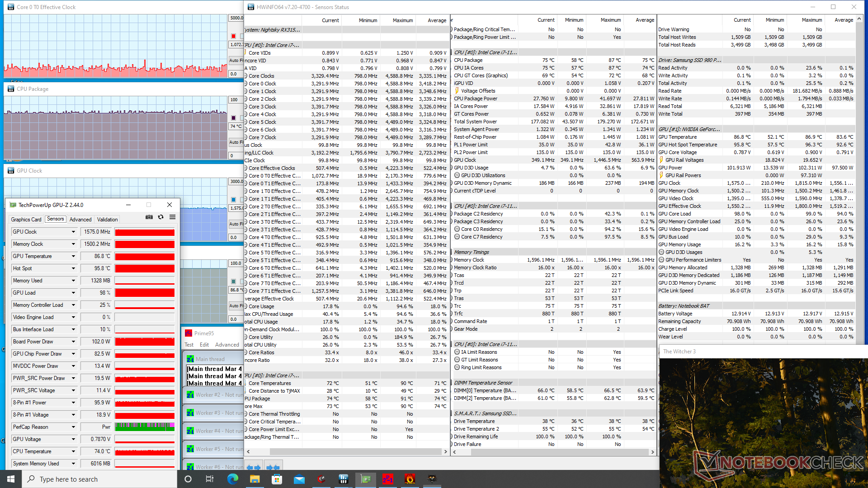
Task: Open Task View on the taskbar
Action: pyautogui.click(x=210, y=479)
